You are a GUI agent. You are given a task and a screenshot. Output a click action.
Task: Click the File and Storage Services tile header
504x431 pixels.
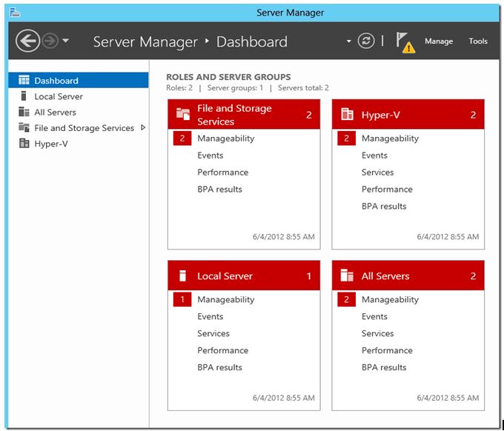click(244, 114)
